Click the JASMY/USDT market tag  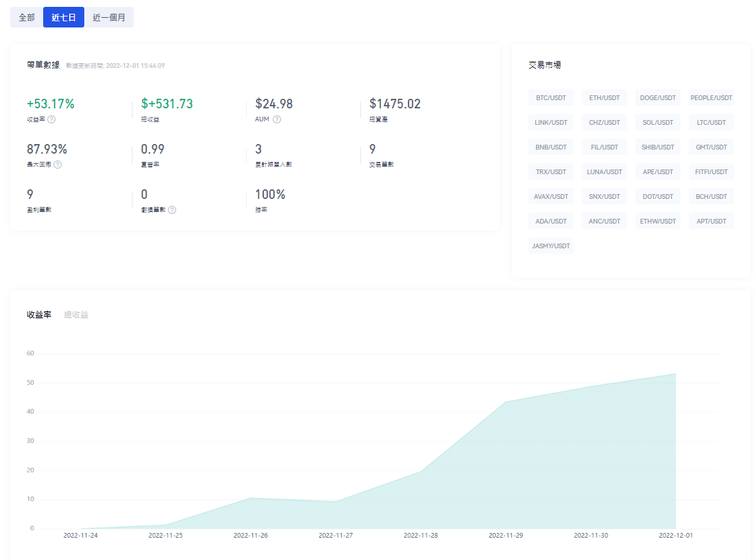[x=551, y=246]
